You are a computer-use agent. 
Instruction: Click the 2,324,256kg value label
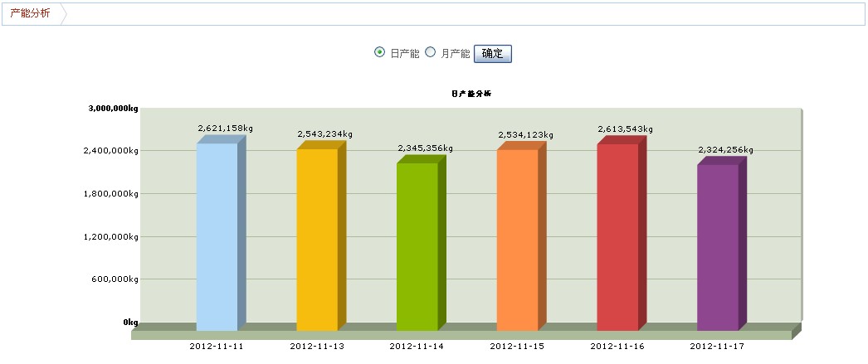(x=725, y=150)
